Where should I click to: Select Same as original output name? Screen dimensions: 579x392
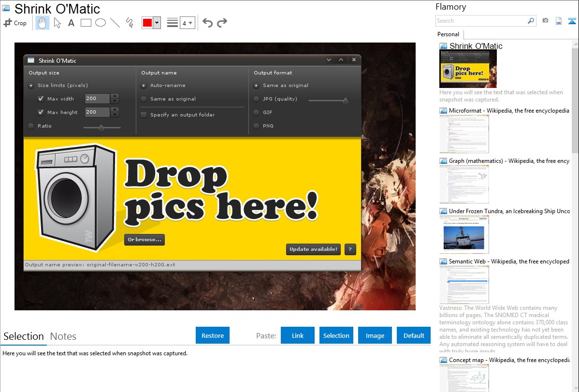coord(144,99)
